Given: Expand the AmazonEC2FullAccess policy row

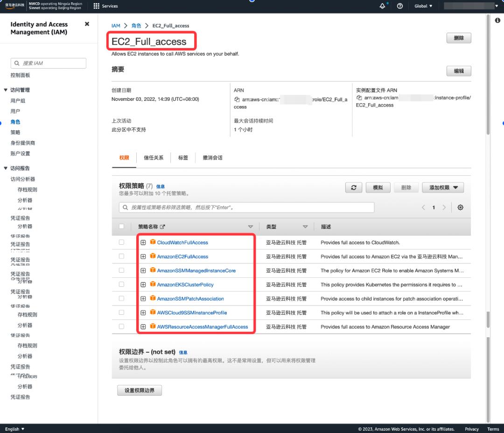Looking at the screenshot, I should 143,256.
